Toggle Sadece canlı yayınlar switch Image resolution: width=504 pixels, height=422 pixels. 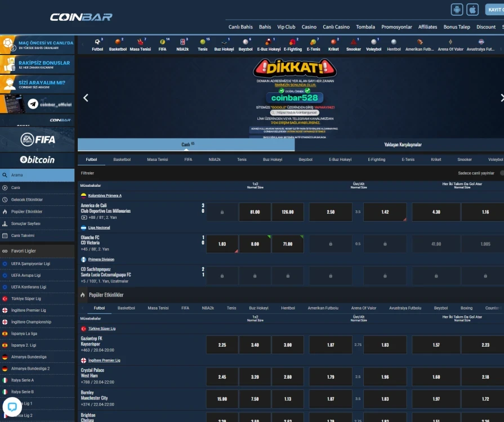tap(502, 173)
